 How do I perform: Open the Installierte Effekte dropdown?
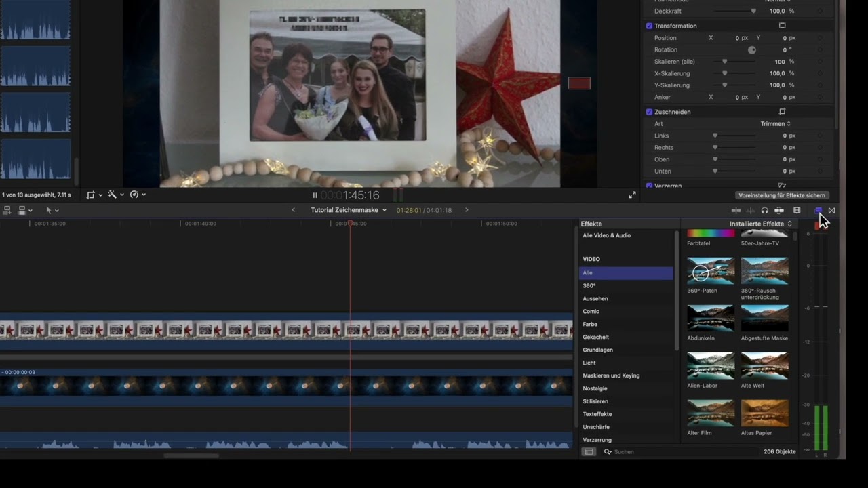coord(761,224)
